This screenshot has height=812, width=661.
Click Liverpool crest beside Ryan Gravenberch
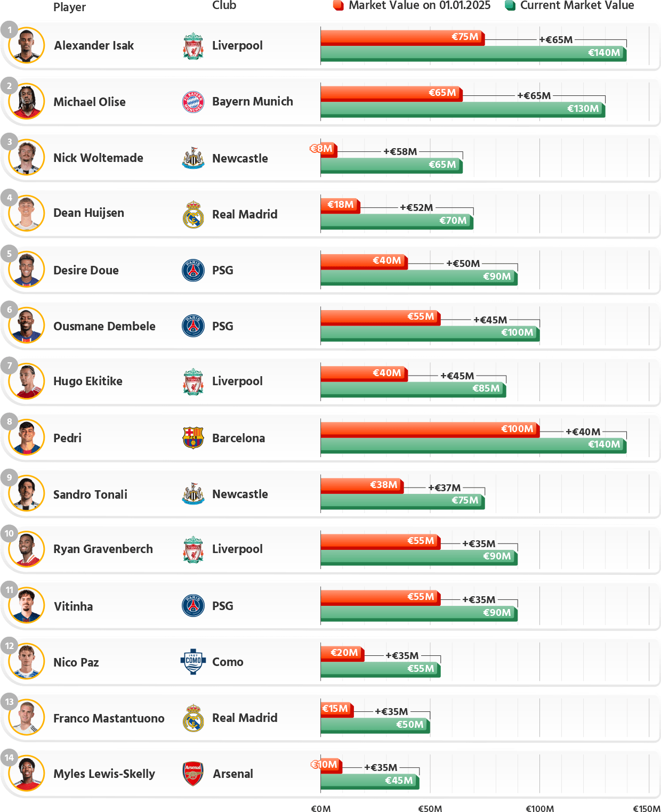pyautogui.click(x=193, y=549)
